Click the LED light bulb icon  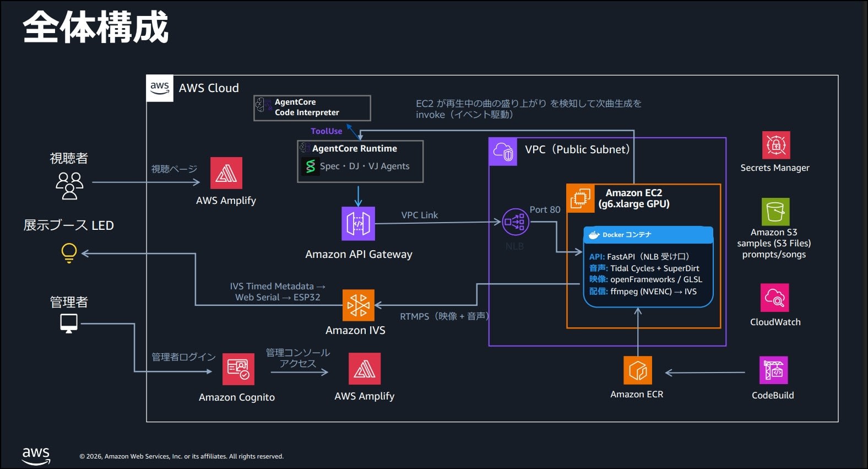pos(69,253)
